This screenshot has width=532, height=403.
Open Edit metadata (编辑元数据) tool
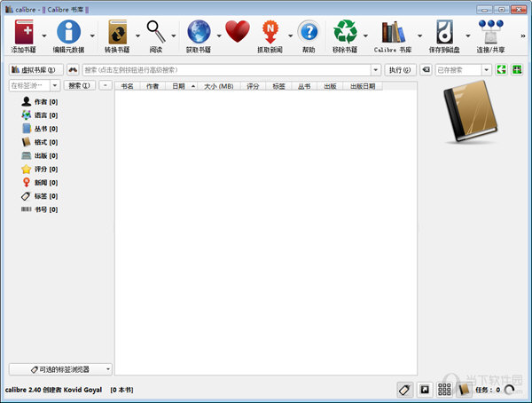point(69,32)
